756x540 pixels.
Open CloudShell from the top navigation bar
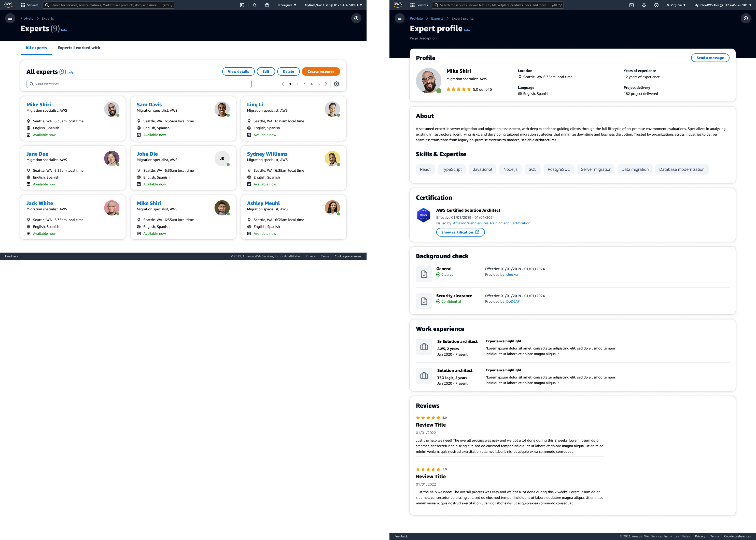(242, 5)
